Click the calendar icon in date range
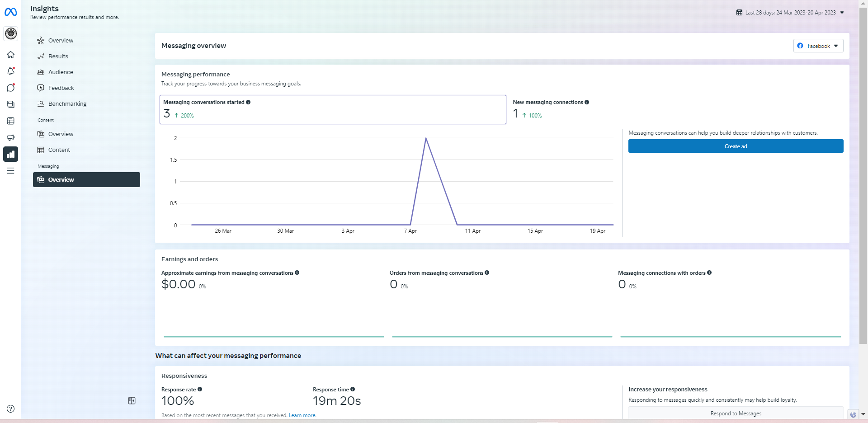This screenshot has height=423, width=868. tap(739, 13)
